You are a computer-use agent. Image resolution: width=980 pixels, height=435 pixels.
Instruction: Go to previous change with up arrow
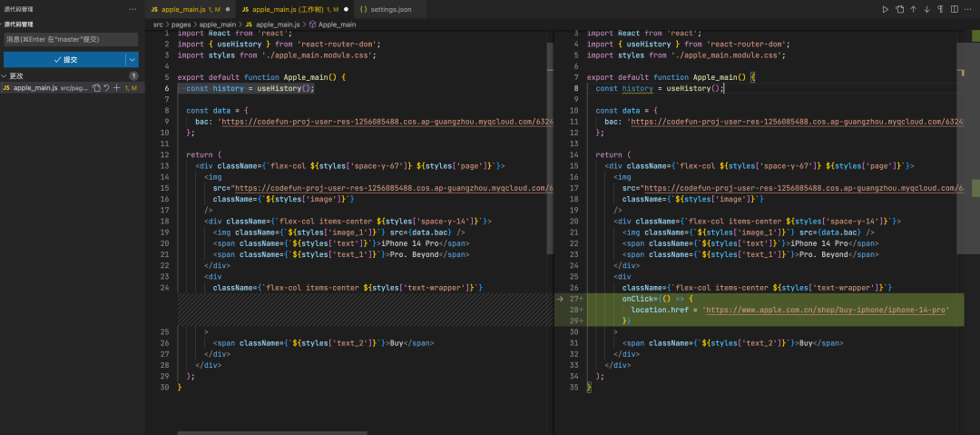(x=914, y=9)
